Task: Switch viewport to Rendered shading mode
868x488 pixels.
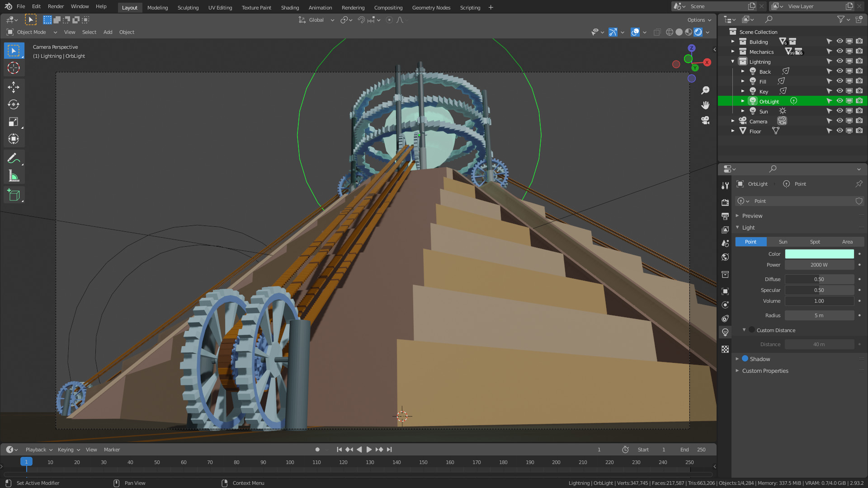Action: pyautogui.click(x=698, y=32)
